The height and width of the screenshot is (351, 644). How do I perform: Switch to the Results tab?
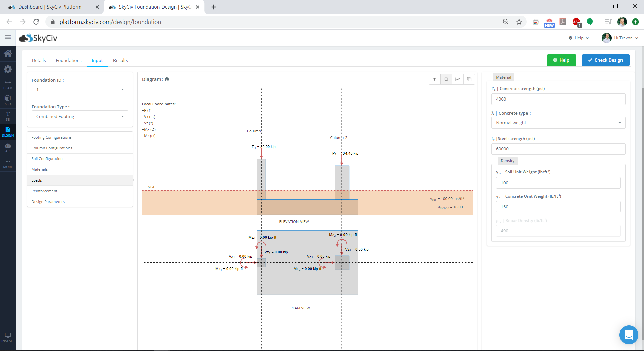121,61
